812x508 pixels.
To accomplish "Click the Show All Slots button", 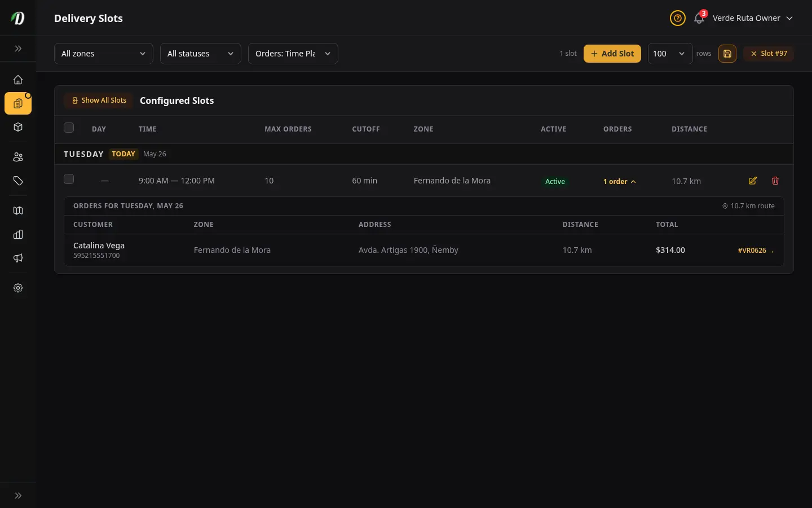I will (99, 100).
